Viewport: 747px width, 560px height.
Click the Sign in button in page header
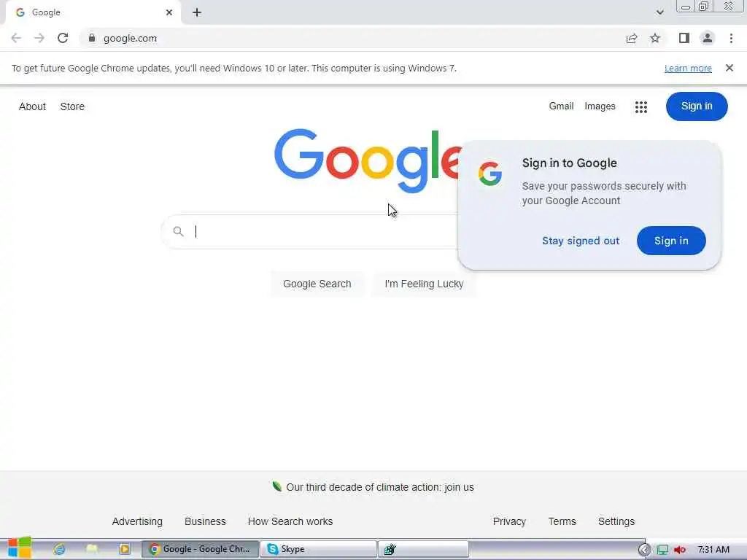(697, 106)
